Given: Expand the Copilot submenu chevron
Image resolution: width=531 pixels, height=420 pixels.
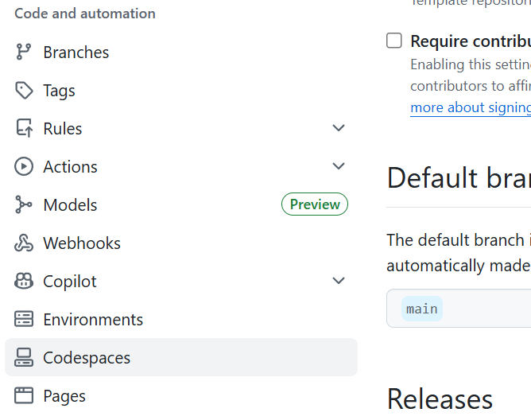Looking at the screenshot, I should pos(339,281).
